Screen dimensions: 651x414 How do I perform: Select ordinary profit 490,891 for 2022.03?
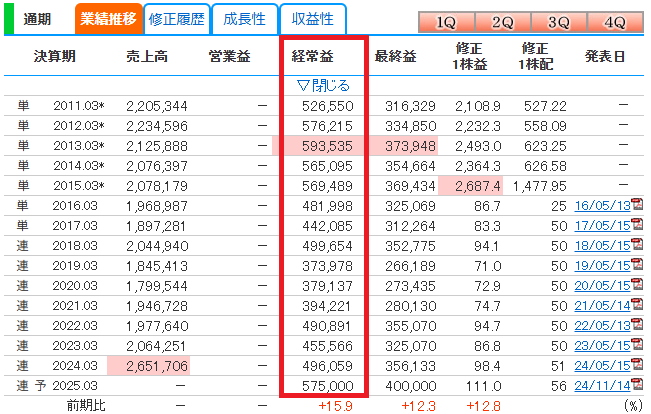click(x=328, y=326)
